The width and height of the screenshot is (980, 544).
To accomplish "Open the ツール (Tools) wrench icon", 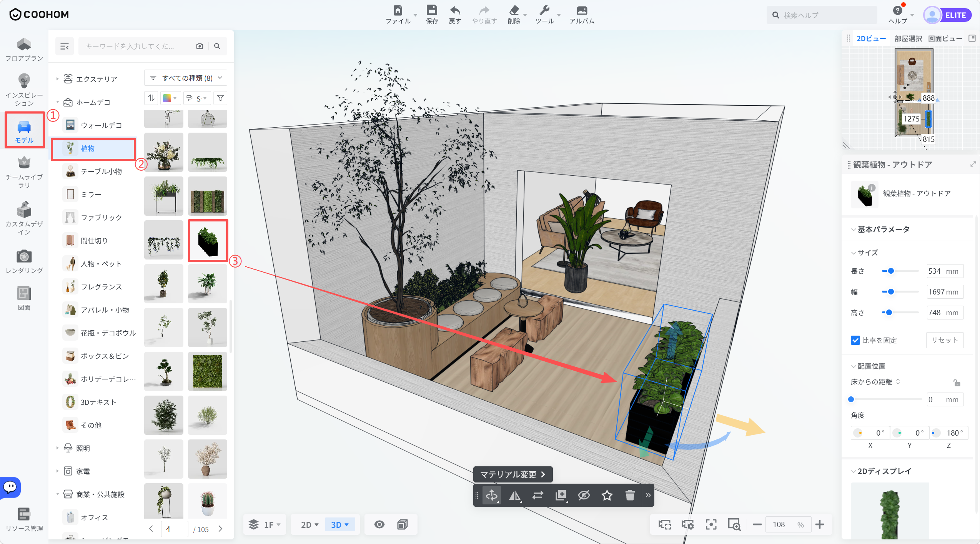I will pos(544,10).
